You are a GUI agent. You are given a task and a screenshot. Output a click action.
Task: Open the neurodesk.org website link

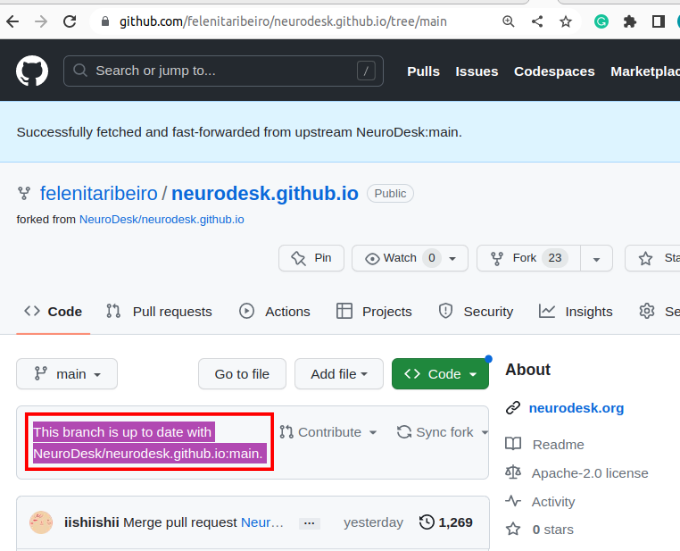(x=576, y=408)
